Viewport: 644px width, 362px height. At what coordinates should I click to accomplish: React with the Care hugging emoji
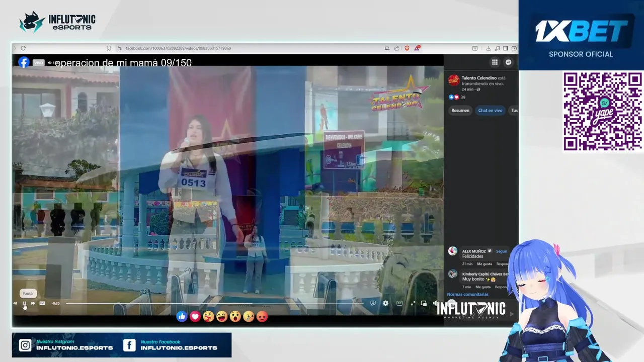pos(208,316)
